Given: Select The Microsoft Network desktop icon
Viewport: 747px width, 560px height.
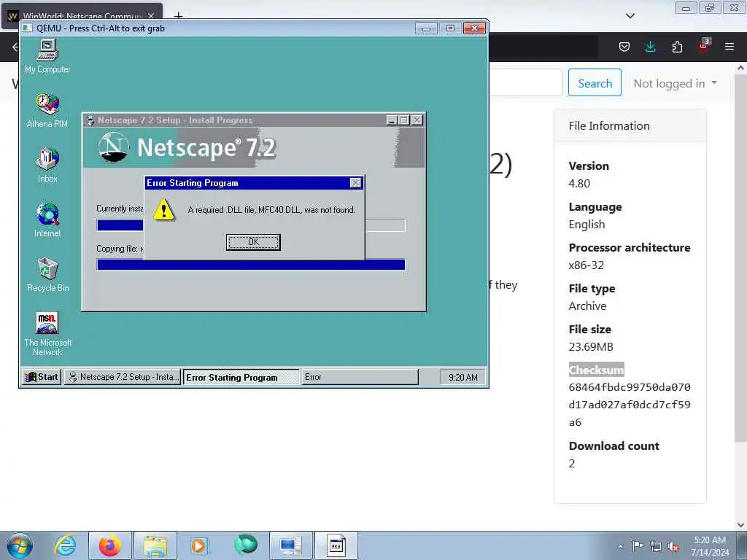Looking at the screenshot, I should pos(47,334).
